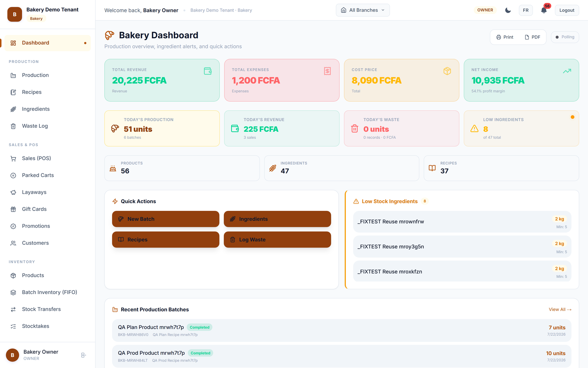
Task: Open QA Prod Product mrwh7t7p batch
Action: 342,356
